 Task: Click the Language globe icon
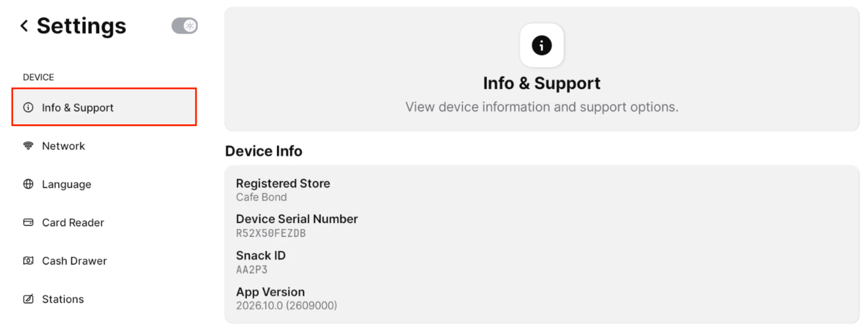pos(28,184)
